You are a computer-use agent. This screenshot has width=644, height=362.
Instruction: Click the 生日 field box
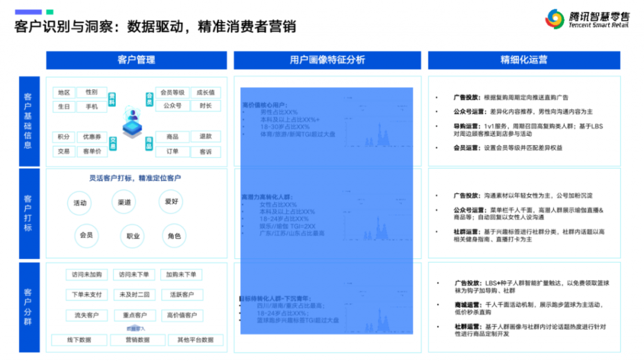(x=64, y=107)
